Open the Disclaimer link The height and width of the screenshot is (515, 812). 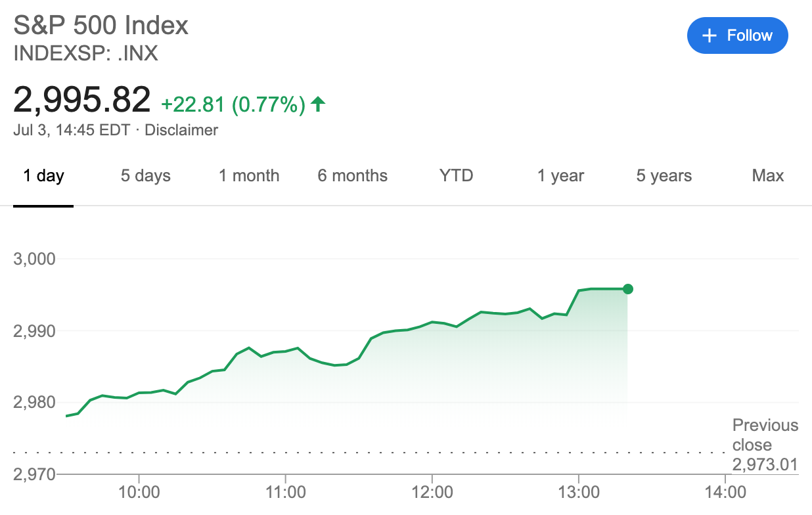click(181, 130)
